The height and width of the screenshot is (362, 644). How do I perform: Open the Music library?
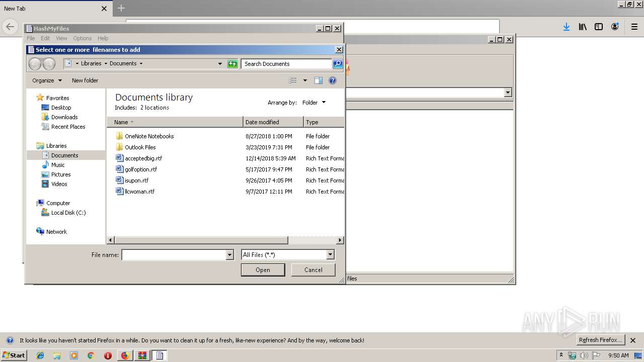58,165
